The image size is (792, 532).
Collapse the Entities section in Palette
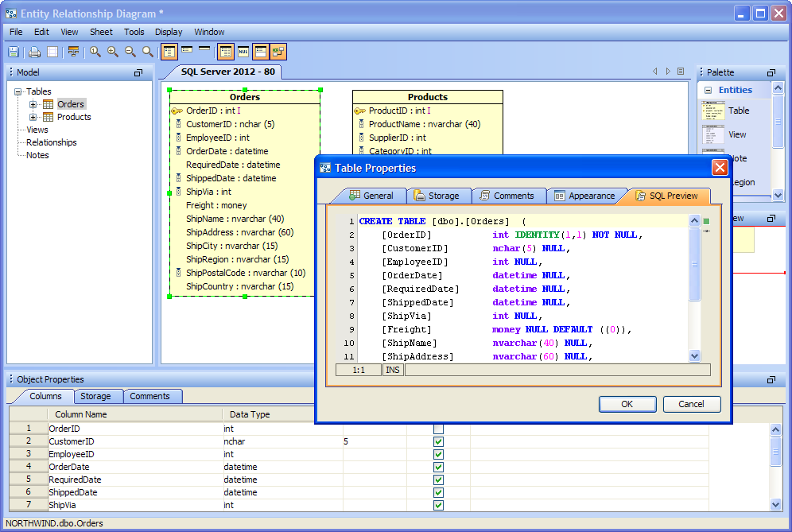tap(708, 90)
